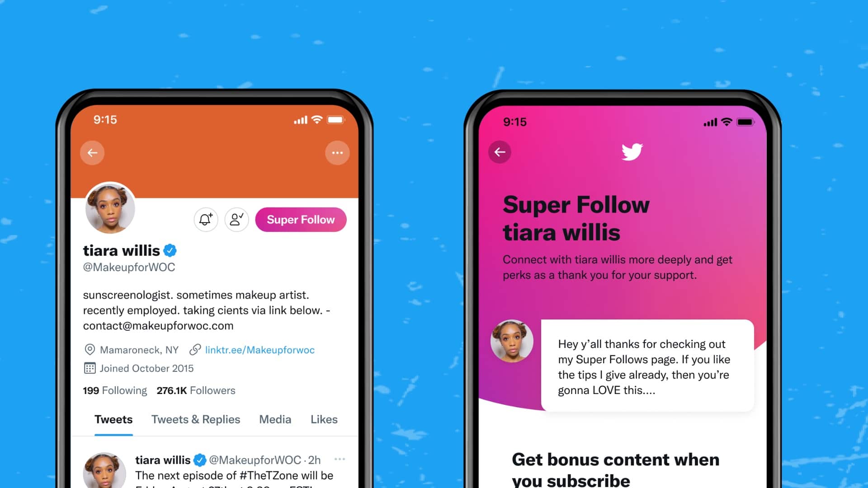Screen dimensions: 868x488
Task: Select the Tweets & Replies tab
Action: (196, 419)
